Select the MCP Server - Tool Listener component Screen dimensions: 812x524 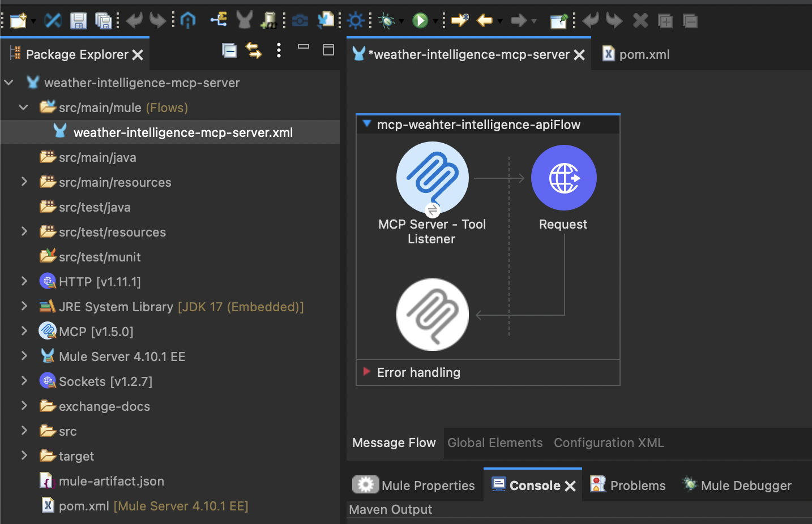(433, 178)
